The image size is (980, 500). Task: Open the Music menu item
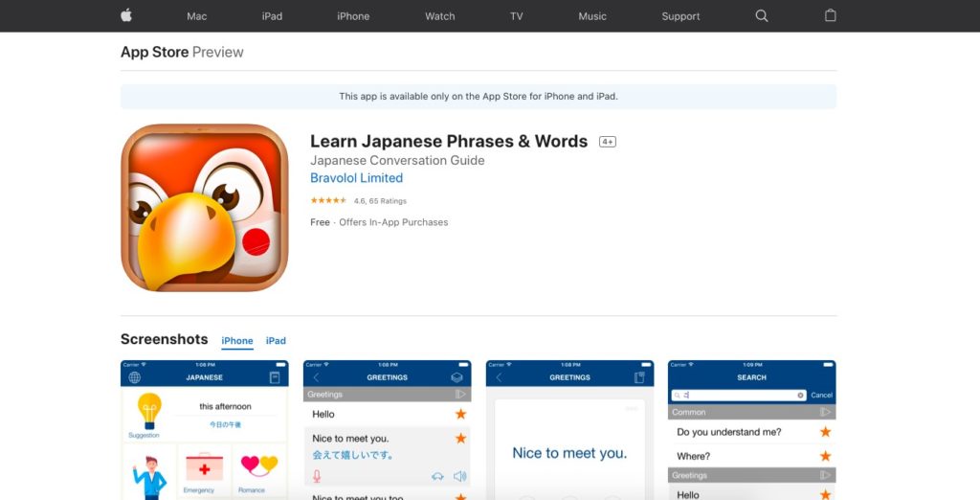(x=592, y=16)
